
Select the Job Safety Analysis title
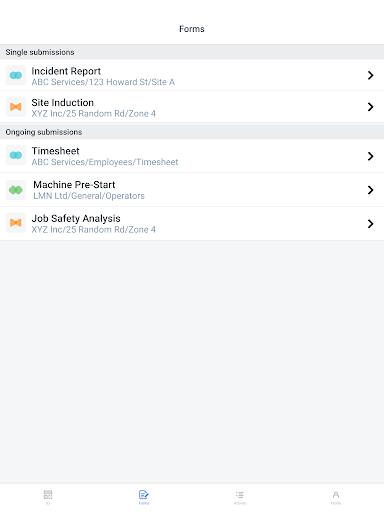[x=76, y=219]
